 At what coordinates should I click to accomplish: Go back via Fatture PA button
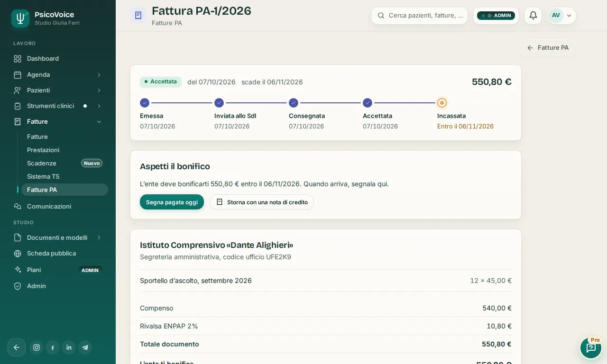click(x=548, y=48)
